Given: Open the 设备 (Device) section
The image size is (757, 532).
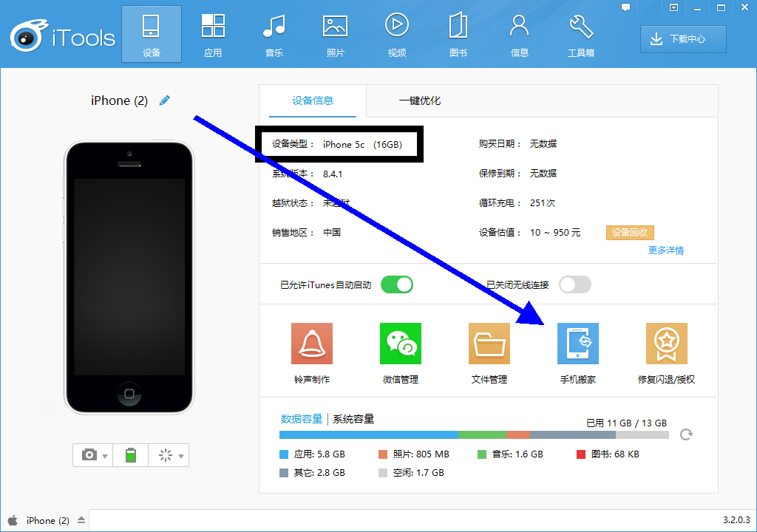Looking at the screenshot, I should coord(151,34).
